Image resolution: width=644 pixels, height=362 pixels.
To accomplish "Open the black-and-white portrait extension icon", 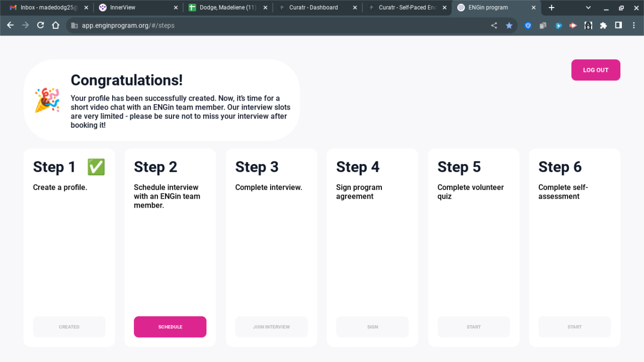I will [x=588, y=25].
